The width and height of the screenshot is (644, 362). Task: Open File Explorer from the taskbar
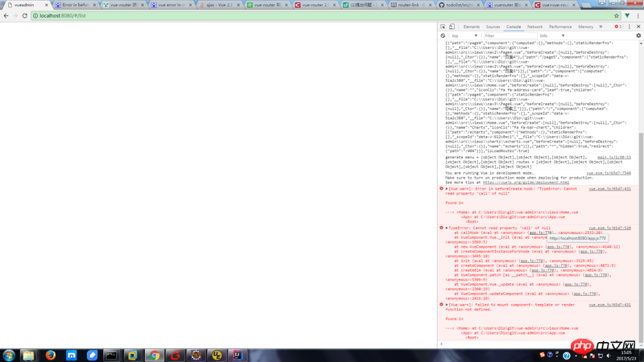[28, 356]
